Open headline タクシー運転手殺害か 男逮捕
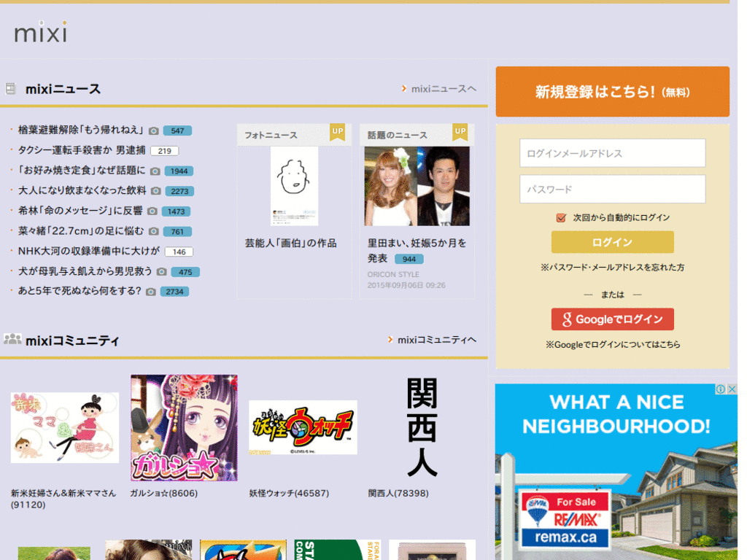747x560 pixels. pyautogui.click(x=82, y=150)
